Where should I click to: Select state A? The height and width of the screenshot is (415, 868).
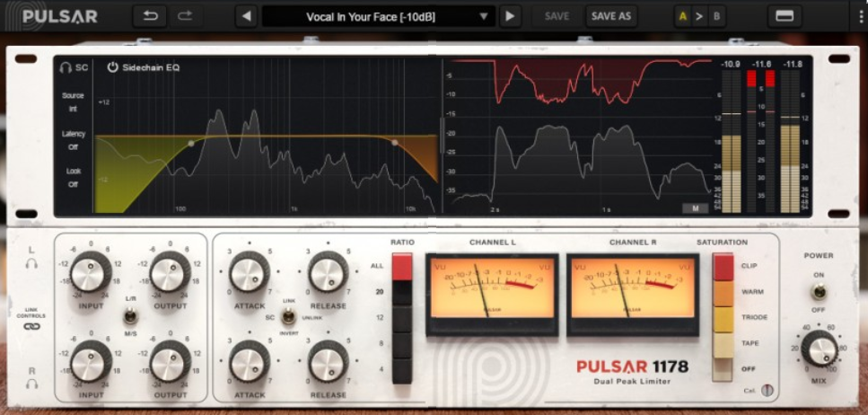tap(682, 17)
